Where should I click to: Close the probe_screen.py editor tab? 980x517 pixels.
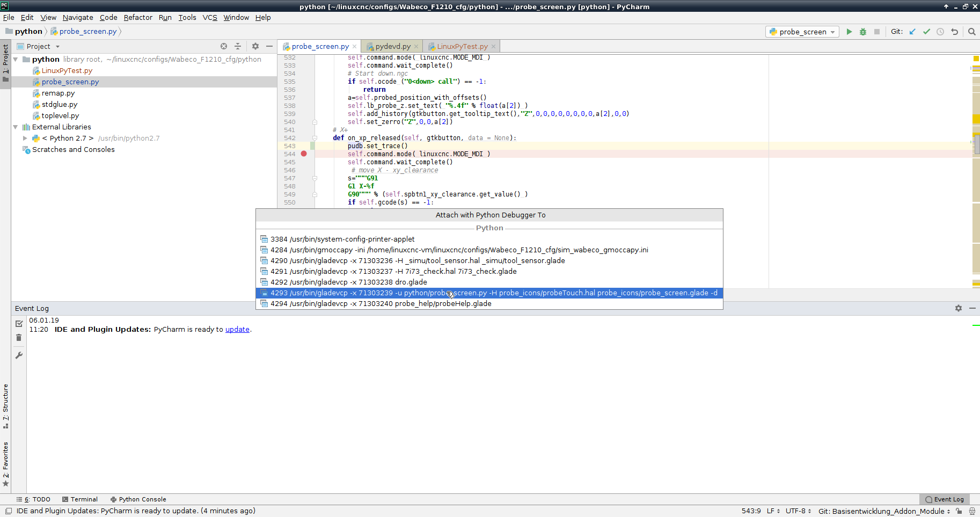[354, 47]
